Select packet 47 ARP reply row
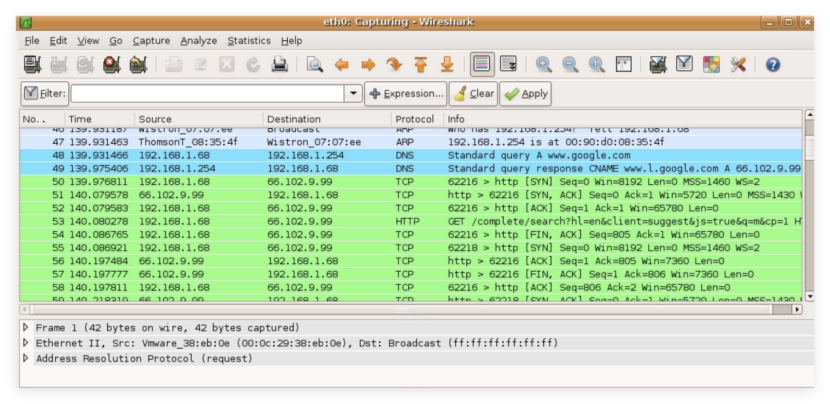This screenshot has width=830, height=404. 411,142
